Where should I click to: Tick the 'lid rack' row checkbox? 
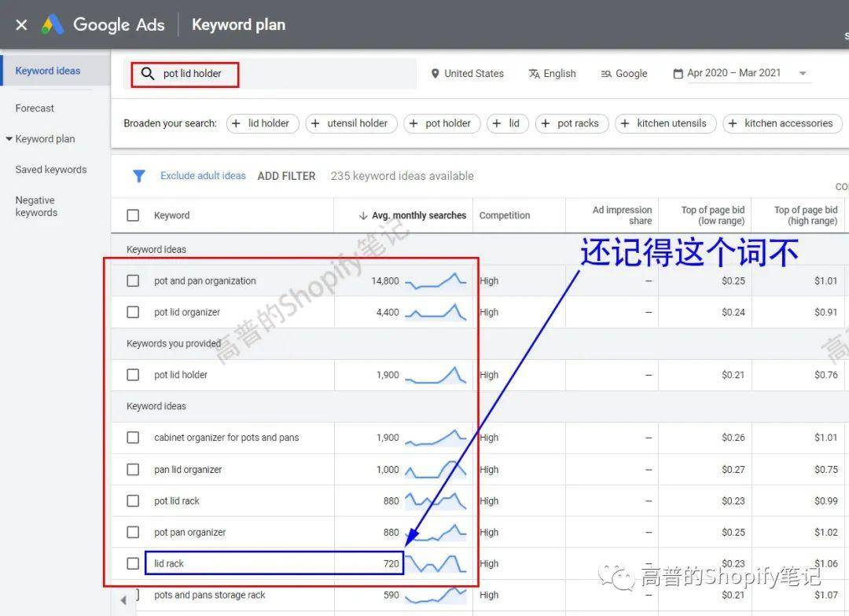133,563
